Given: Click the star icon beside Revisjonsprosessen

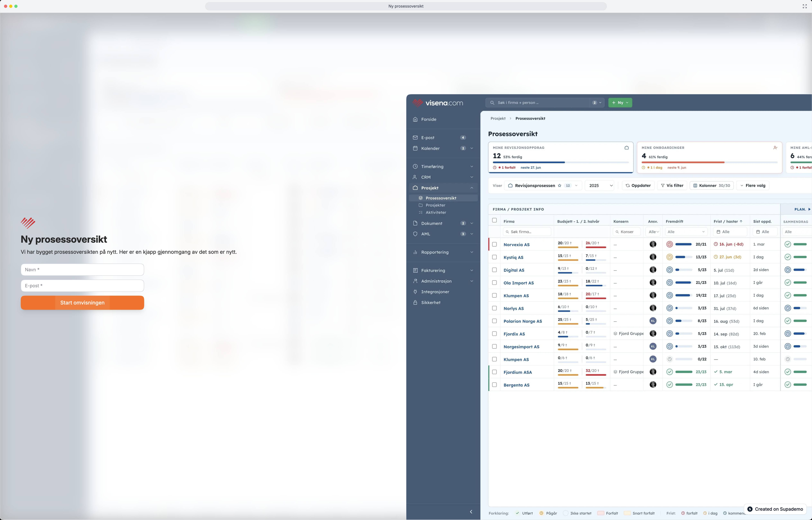Looking at the screenshot, I should 560,185.
